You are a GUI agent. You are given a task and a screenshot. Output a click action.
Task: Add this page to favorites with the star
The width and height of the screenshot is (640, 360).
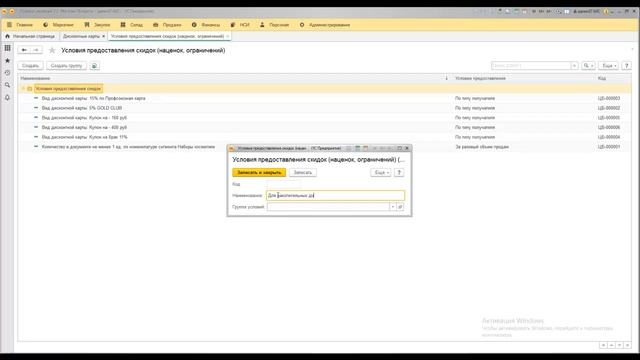52,50
